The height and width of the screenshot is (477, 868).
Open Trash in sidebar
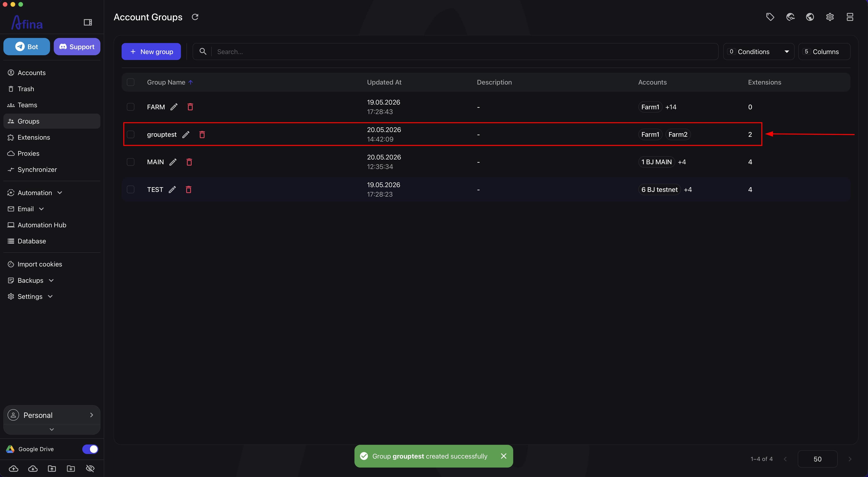[52, 89]
